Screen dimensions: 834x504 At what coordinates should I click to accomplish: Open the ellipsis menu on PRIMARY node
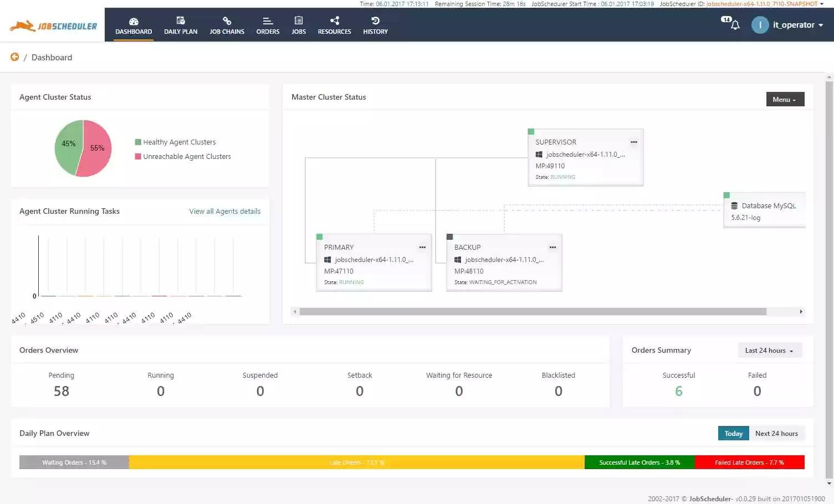(x=422, y=247)
